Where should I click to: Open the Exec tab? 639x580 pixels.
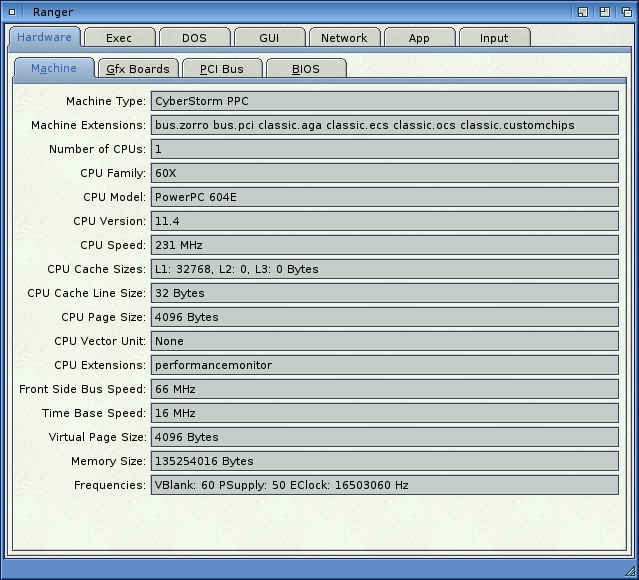click(x=119, y=38)
